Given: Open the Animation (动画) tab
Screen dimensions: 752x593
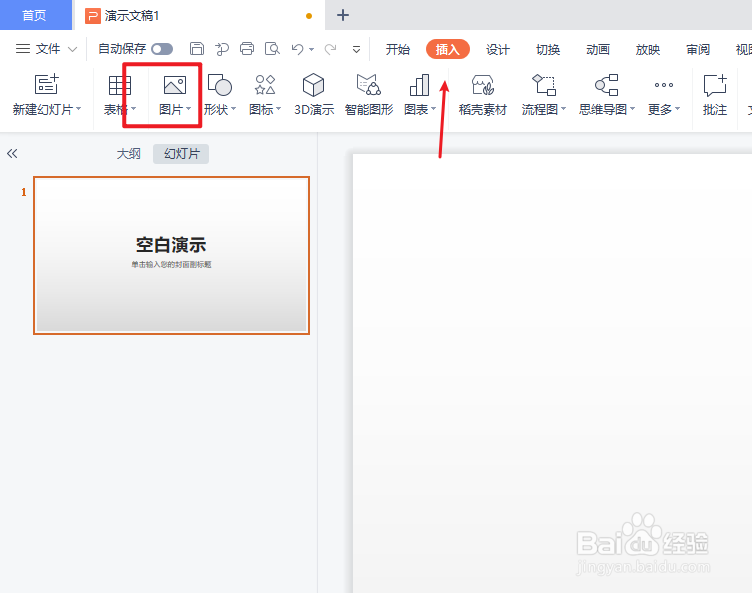Looking at the screenshot, I should (x=598, y=49).
